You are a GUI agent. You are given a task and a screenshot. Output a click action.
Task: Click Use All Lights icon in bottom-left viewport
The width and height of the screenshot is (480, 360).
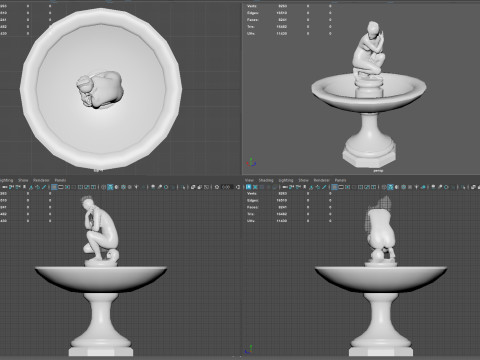(136, 187)
